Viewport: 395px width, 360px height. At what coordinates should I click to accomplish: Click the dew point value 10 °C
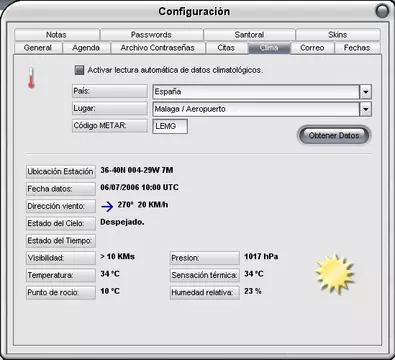tap(110, 291)
